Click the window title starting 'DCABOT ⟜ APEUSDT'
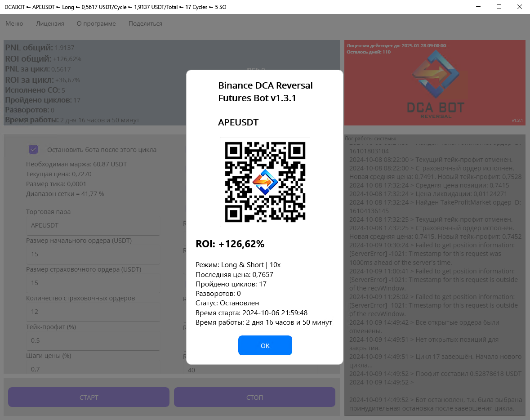The width and height of the screenshot is (530, 420). point(115,7)
